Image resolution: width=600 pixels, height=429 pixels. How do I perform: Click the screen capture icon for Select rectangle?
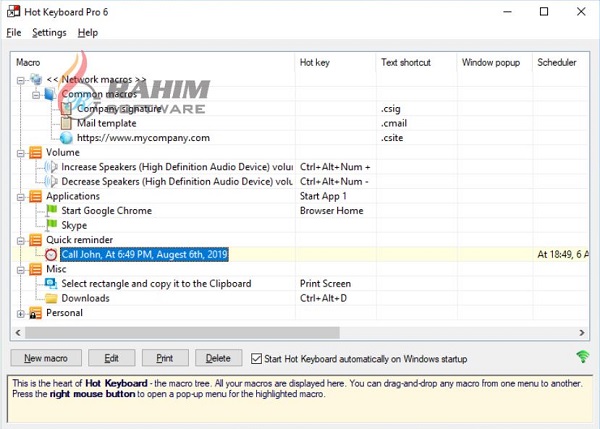tap(51, 284)
